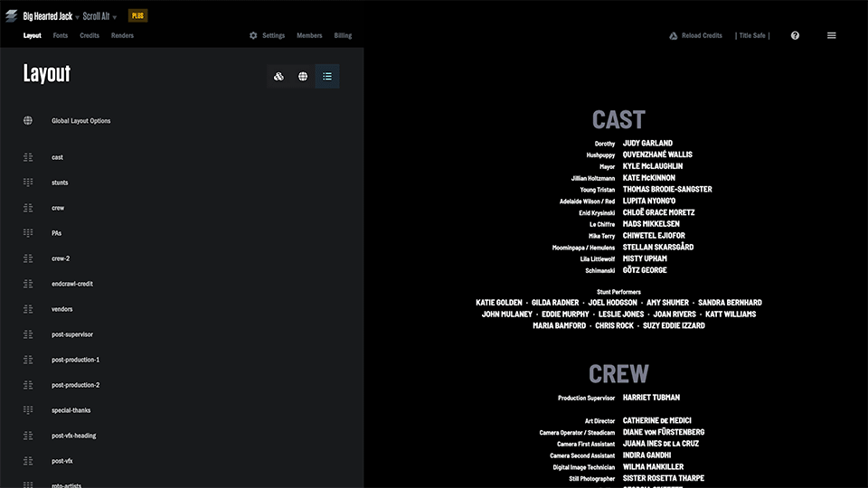This screenshot has height=488, width=868.
Task: Select the cast layout item
Action: (58, 157)
